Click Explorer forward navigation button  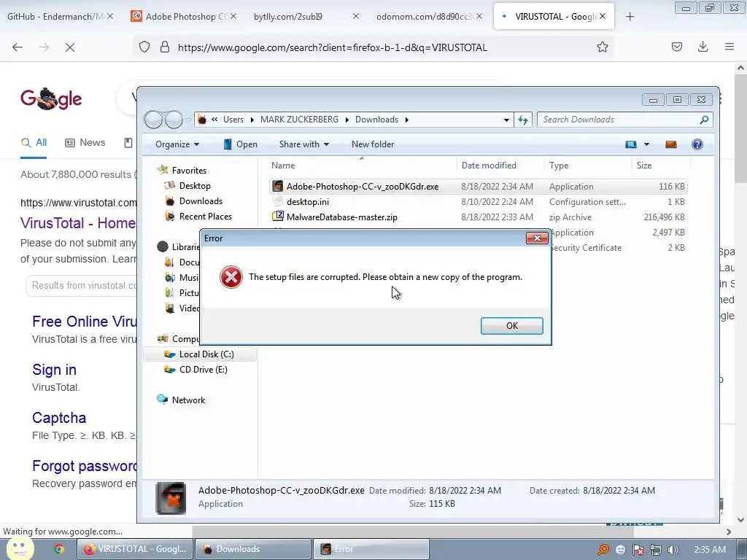174,120
